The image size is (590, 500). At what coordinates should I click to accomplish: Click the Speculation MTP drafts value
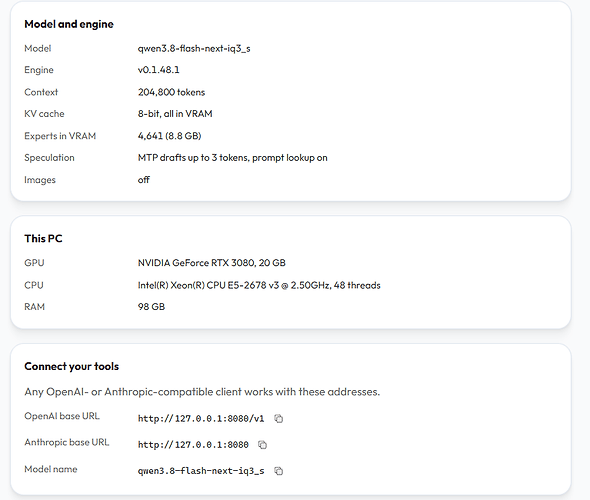[233, 158]
